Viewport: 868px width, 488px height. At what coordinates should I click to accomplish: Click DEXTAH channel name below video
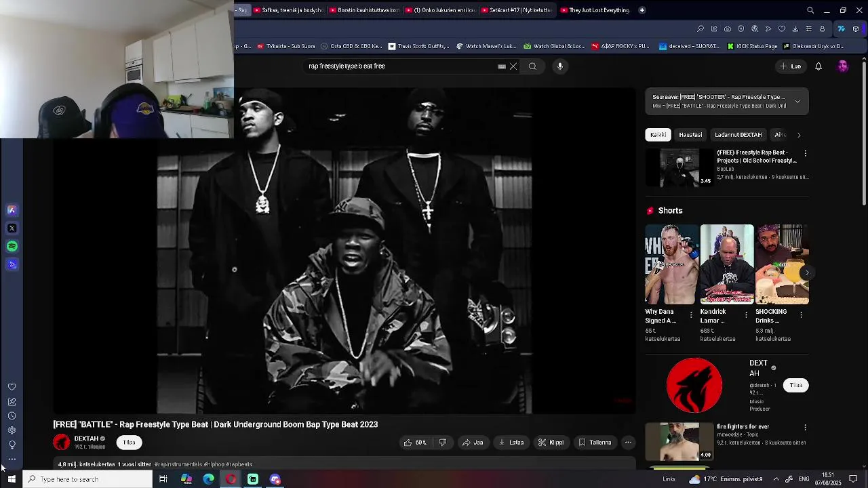coord(86,439)
